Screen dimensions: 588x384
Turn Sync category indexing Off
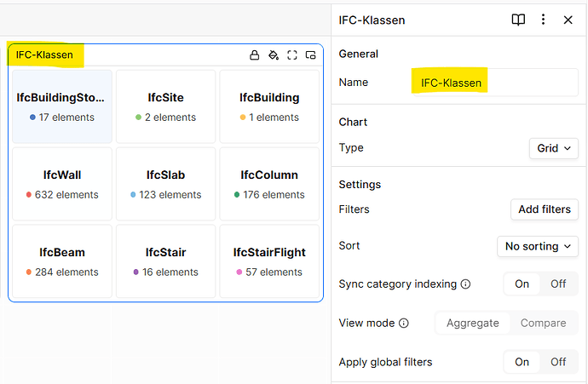click(558, 284)
